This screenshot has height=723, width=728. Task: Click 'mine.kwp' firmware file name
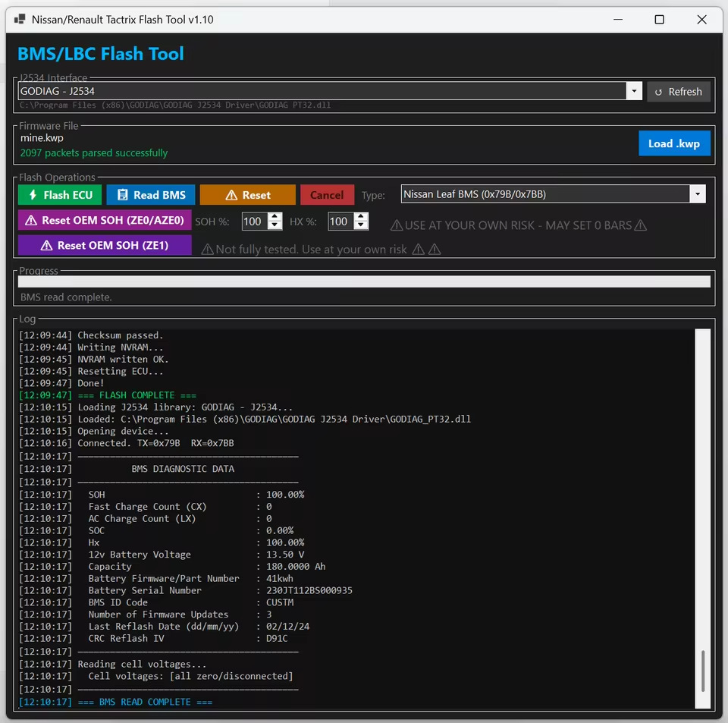[42, 138]
